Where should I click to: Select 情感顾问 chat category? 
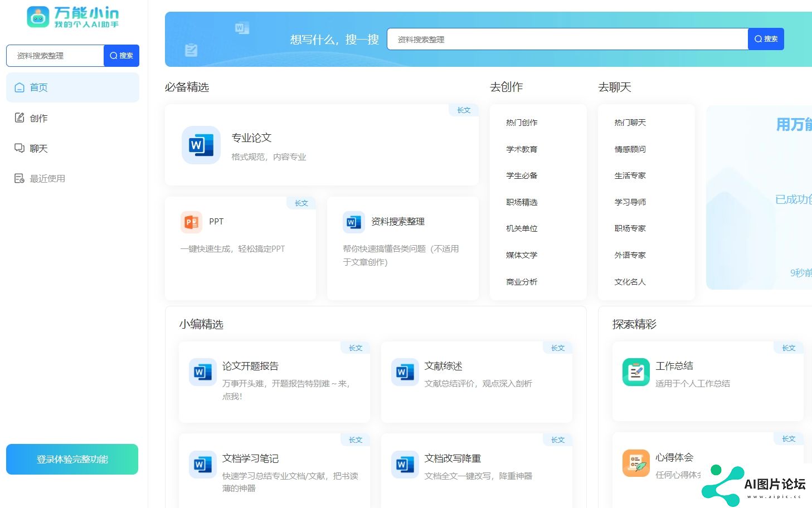(x=630, y=149)
